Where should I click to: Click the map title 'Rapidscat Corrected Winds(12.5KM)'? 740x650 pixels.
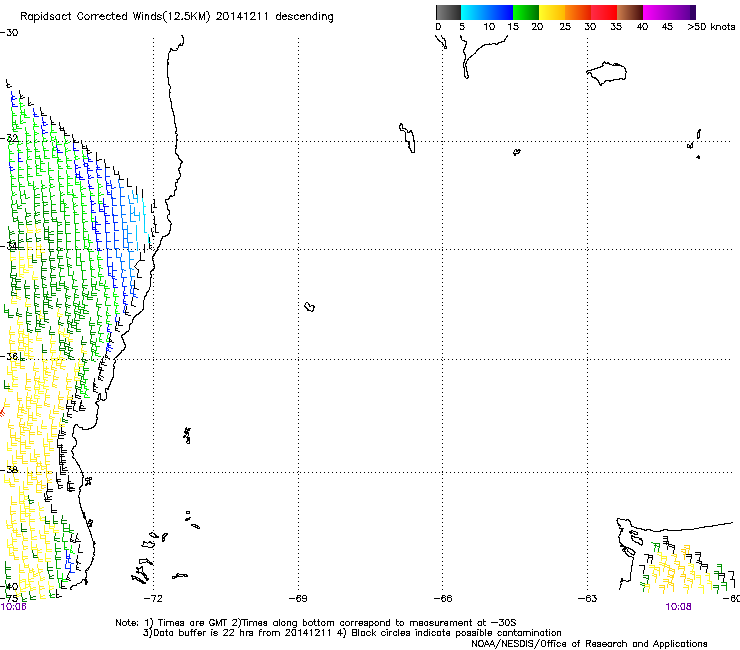(x=116, y=17)
